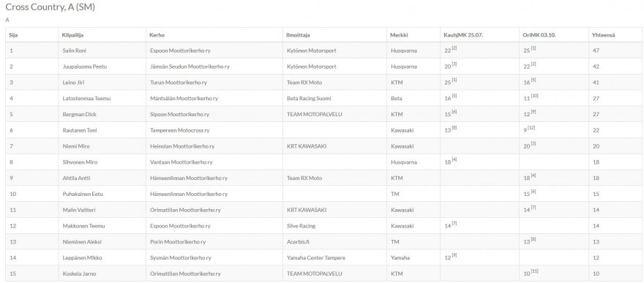Click the KauhjMK 25.07. column header
The width and height of the screenshot is (644, 283).
(x=463, y=35)
